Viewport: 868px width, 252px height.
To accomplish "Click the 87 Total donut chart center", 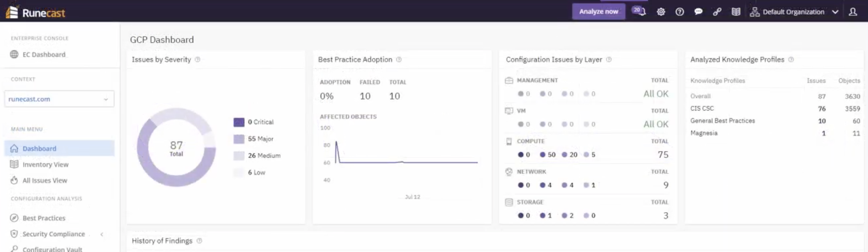I will pos(176,148).
